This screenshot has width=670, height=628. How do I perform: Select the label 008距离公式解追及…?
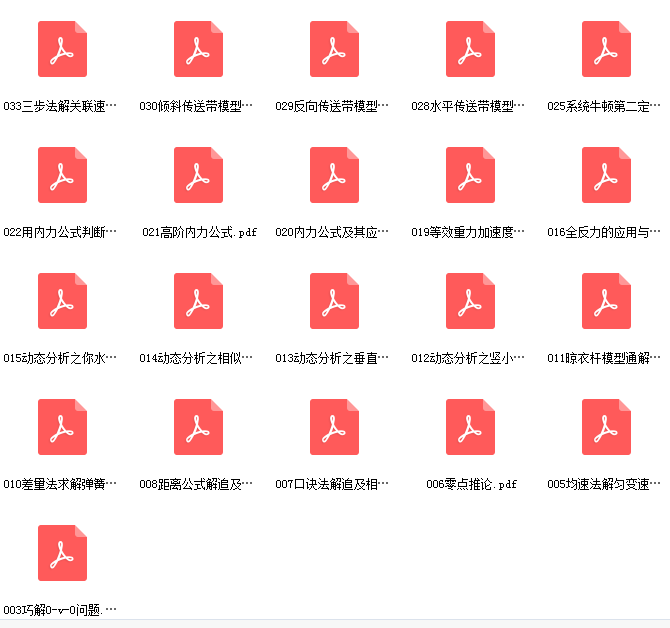[x=196, y=484]
